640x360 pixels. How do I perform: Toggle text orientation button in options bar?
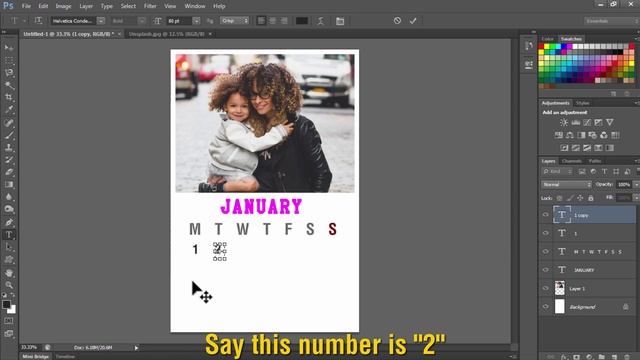[38, 20]
